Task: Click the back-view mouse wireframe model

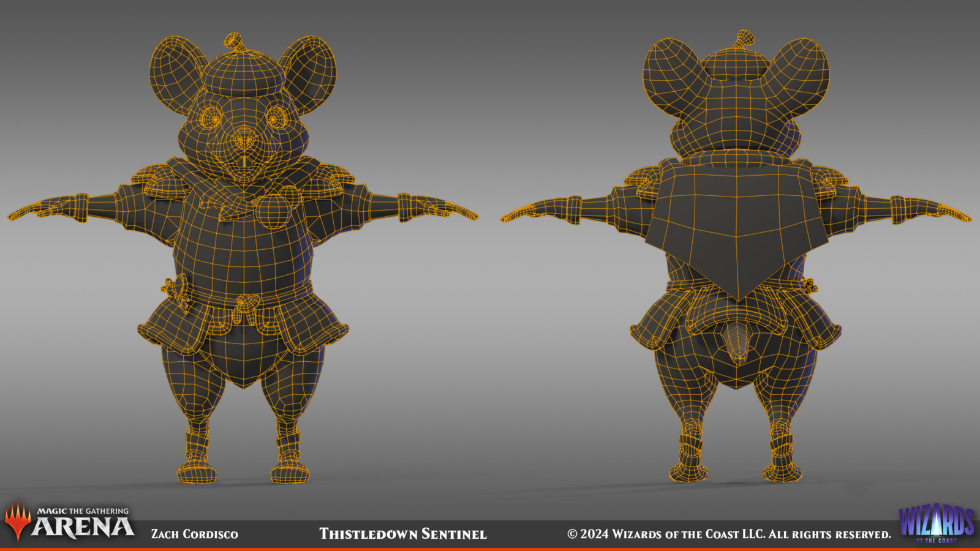Action: coord(736,257)
